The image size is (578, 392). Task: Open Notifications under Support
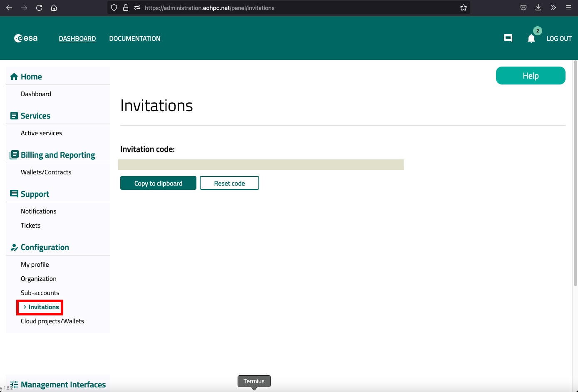39,211
